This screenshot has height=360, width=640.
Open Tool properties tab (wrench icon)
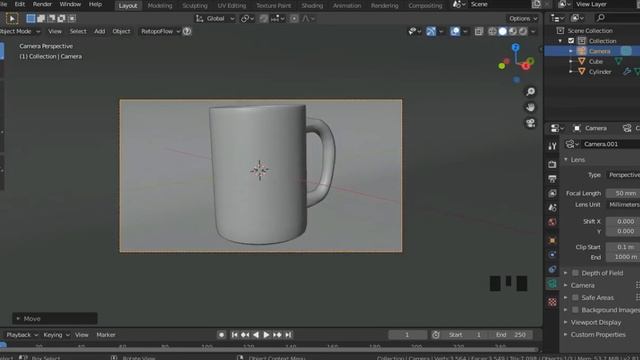tap(552, 146)
